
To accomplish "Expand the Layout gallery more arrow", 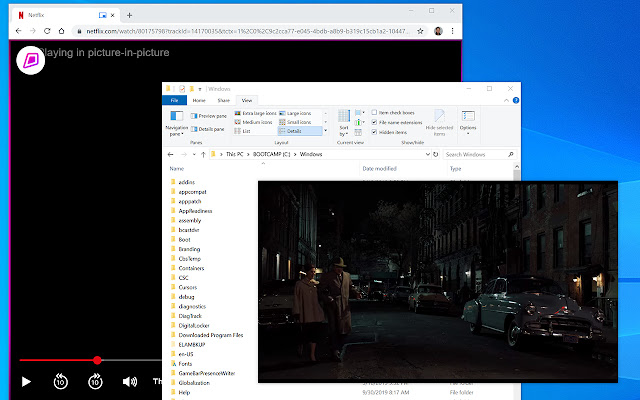I will pyautogui.click(x=325, y=131).
